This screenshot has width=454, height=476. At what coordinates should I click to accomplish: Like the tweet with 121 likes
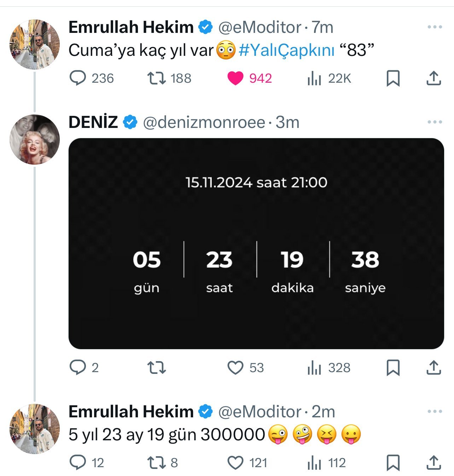point(235,463)
